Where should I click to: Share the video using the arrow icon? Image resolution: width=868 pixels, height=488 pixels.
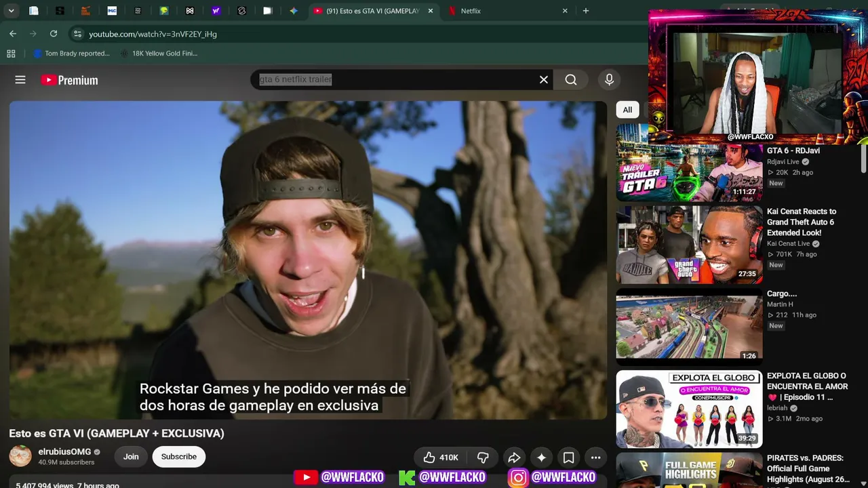pyautogui.click(x=514, y=457)
